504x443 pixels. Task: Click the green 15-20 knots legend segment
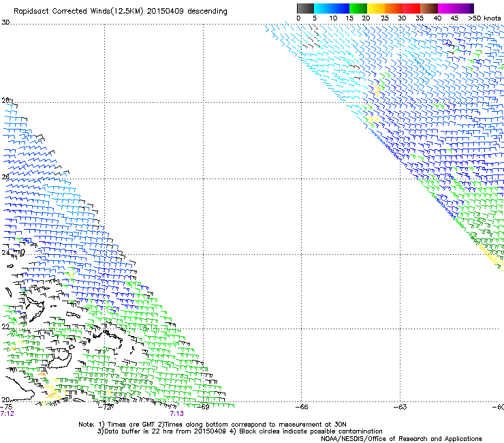click(x=358, y=8)
